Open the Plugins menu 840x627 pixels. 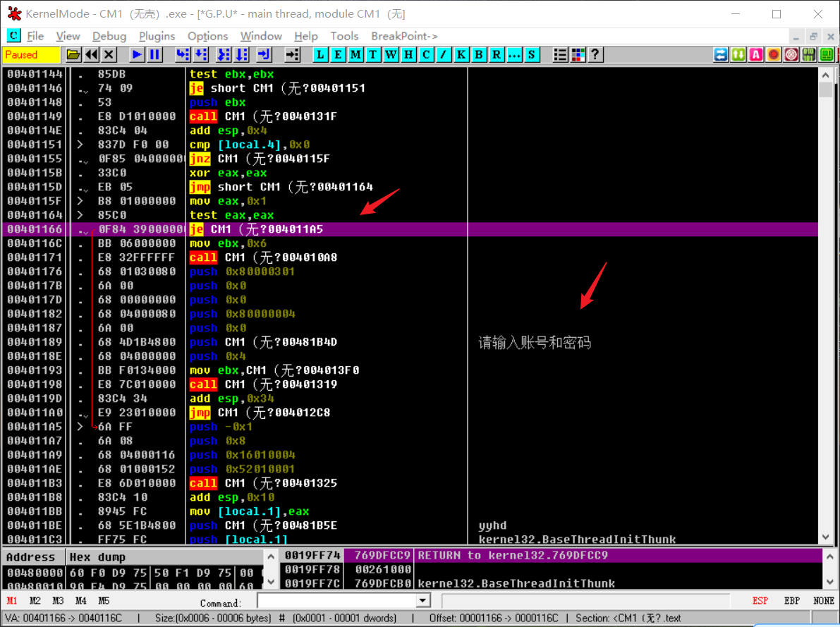click(157, 36)
